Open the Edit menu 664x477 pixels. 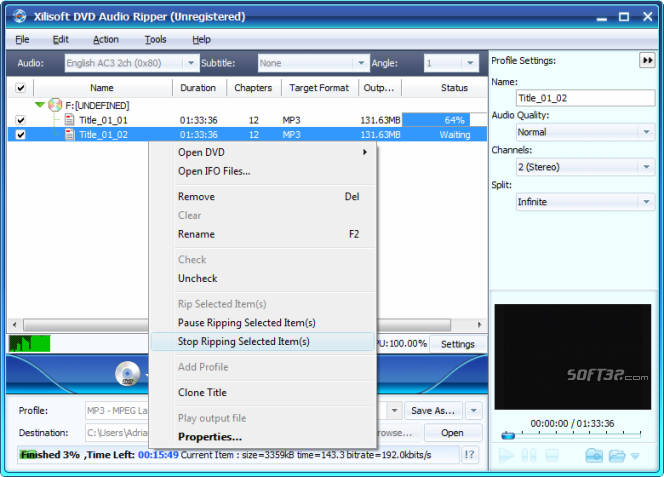[x=61, y=39]
